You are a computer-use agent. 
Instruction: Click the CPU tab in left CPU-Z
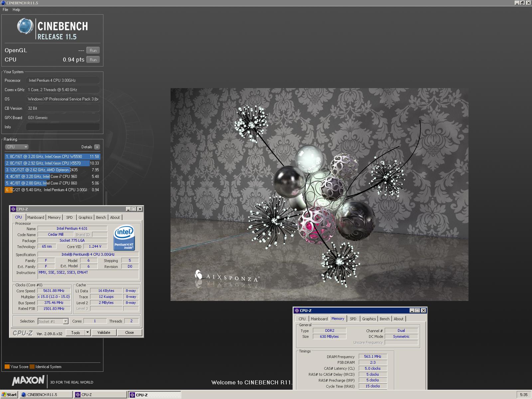(x=19, y=217)
